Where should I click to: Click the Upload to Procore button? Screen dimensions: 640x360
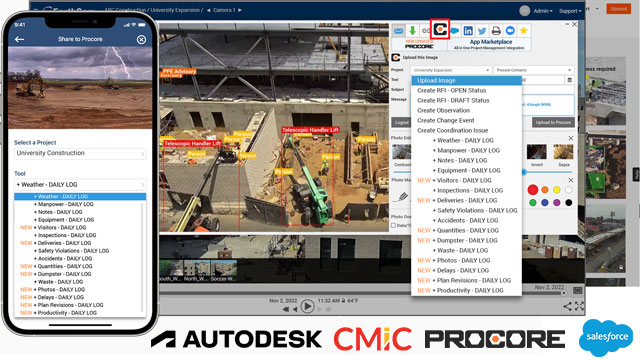coord(553,122)
